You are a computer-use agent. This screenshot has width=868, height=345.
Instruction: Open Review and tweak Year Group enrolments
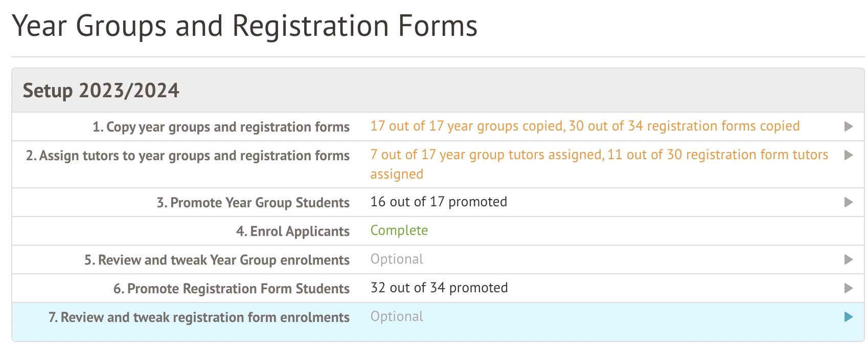217,260
